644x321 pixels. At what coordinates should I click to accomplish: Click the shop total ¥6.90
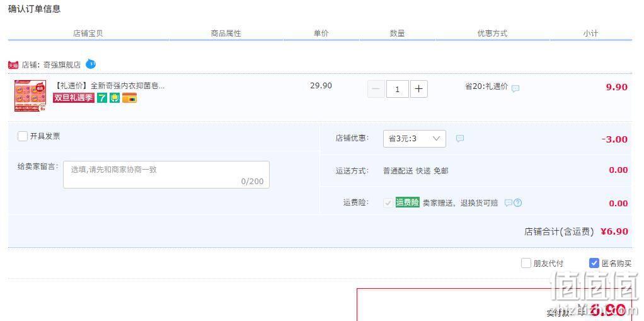point(614,231)
